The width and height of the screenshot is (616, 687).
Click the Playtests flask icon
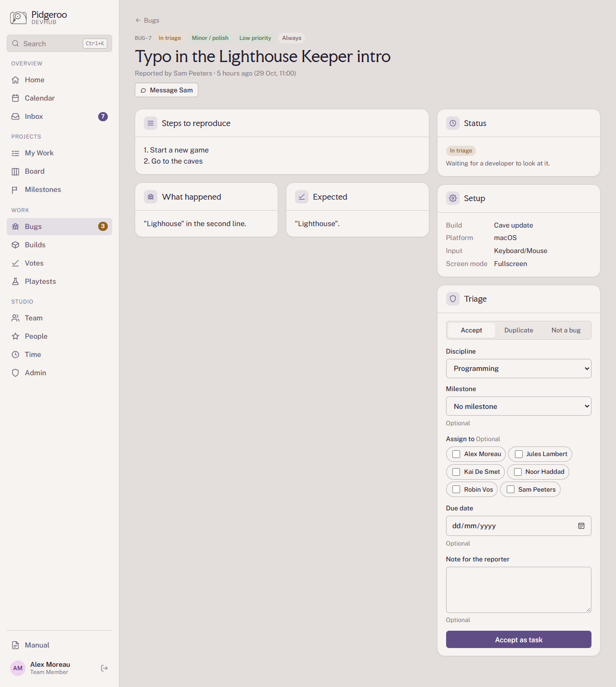[x=15, y=281]
